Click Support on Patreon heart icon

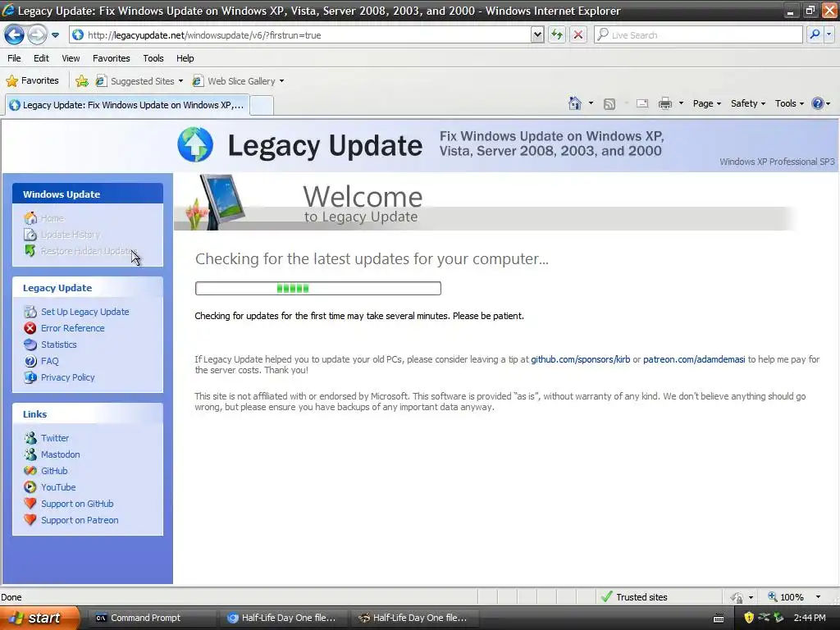(x=30, y=520)
